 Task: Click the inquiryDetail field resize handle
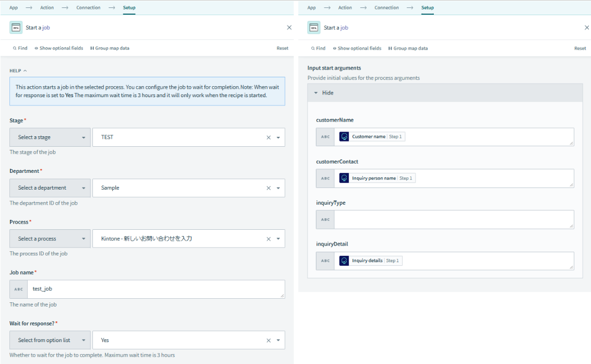tap(571, 267)
